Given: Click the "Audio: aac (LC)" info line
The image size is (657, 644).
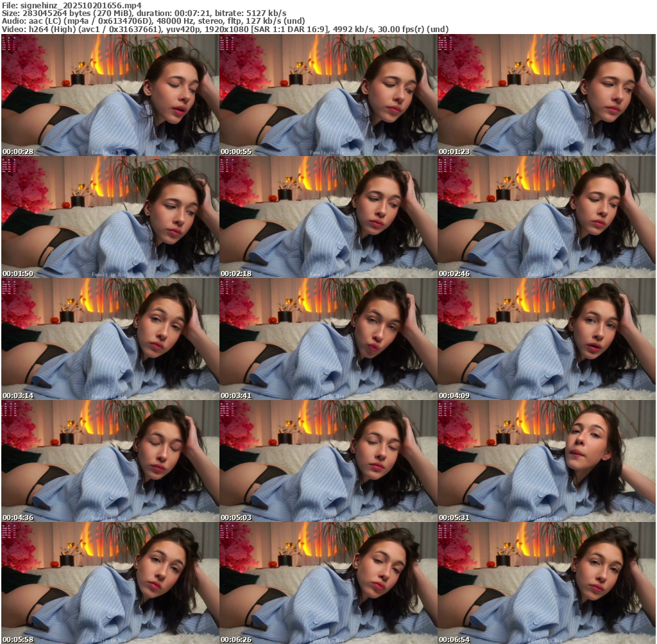Looking at the screenshot, I should click(x=153, y=21).
